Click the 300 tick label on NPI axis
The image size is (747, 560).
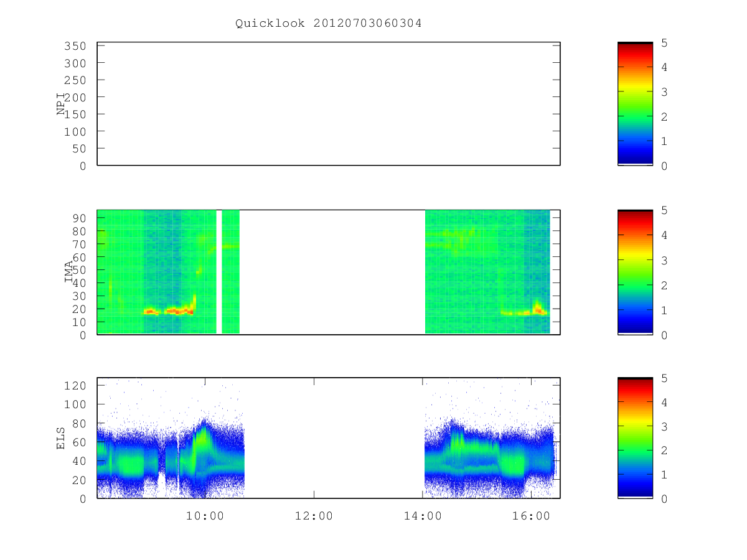tap(76, 63)
